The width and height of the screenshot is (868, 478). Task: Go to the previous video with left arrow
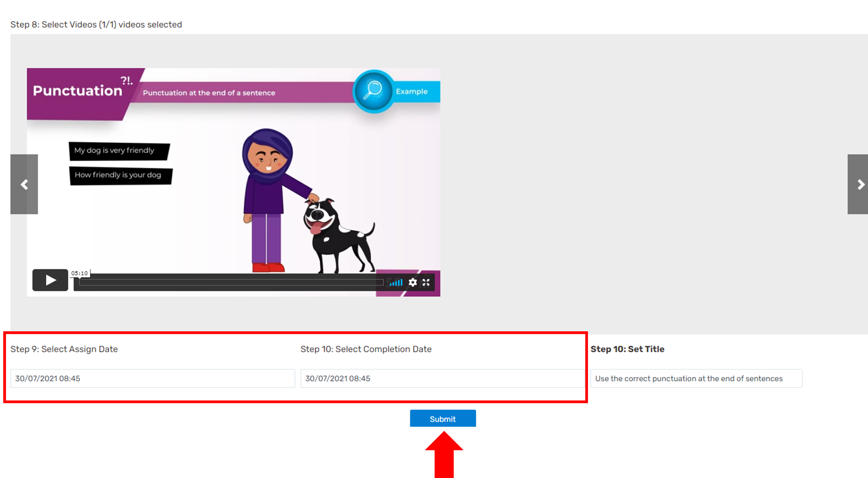pyautogui.click(x=24, y=184)
